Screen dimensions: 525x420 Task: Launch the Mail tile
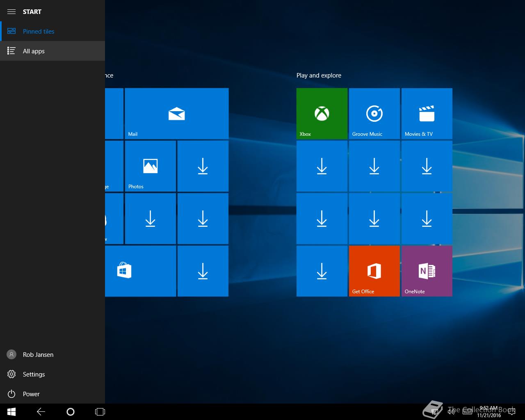[177, 114]
